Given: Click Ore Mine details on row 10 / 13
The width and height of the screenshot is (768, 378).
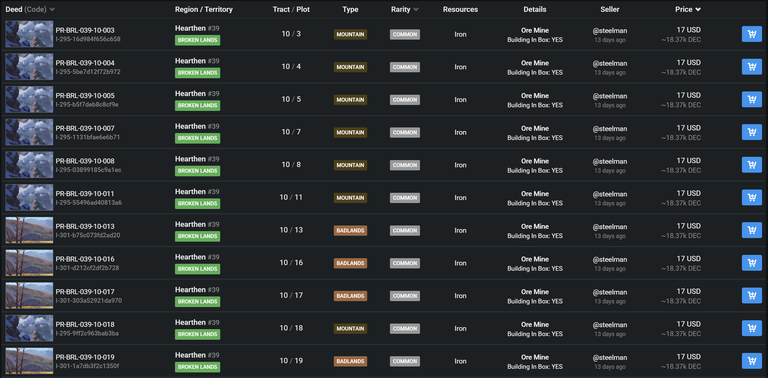Looking at the screenshot, I should point(535,227).
